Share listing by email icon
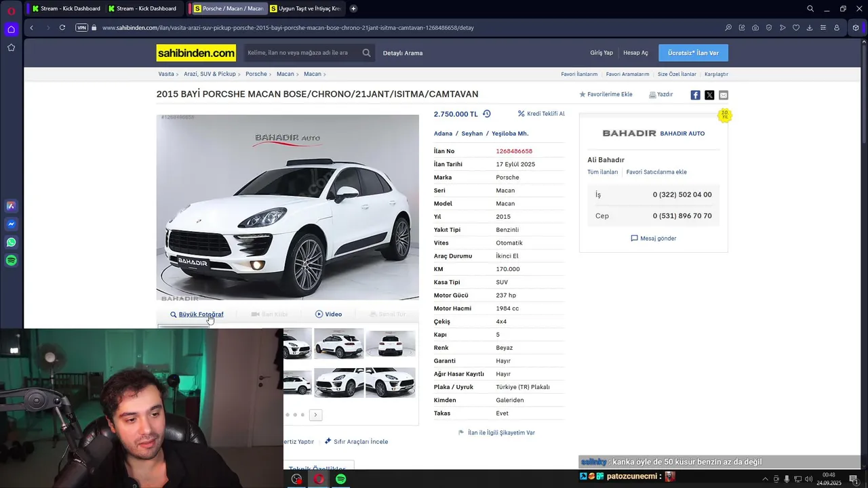This screenshot has width=868, height=488. [x=724, y=95]
